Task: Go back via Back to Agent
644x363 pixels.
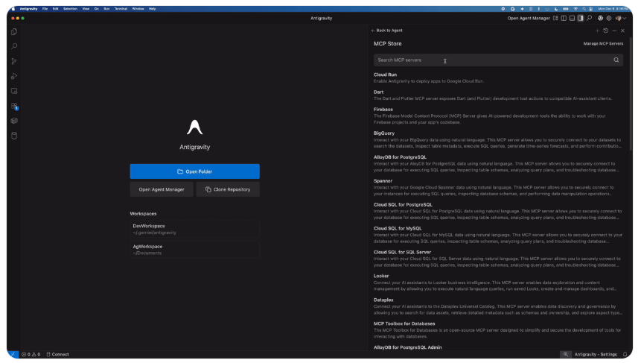Action: [x=387, y=31]
